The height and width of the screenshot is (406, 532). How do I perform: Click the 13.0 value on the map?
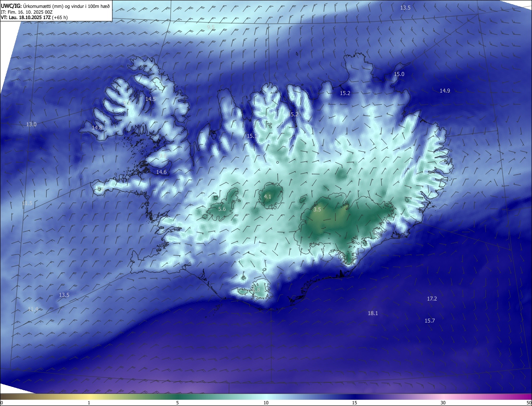tap(31, 124)
